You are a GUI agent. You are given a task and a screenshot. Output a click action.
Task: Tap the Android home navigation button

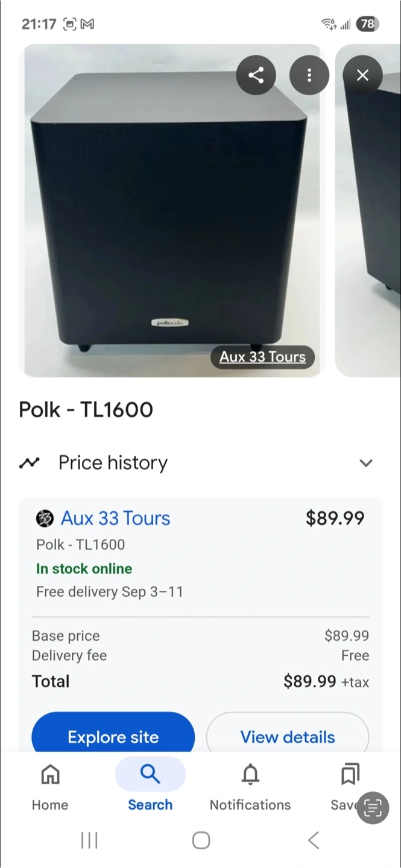[201, 840]
